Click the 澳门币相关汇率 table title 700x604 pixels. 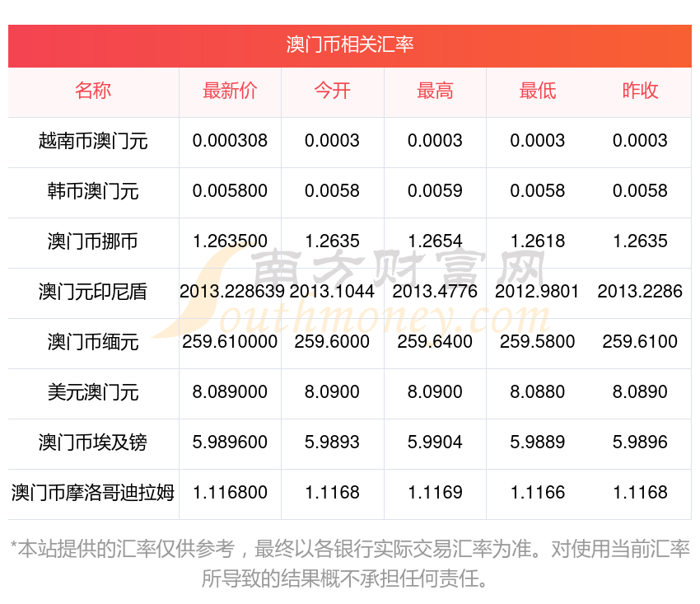pos(349,44)
